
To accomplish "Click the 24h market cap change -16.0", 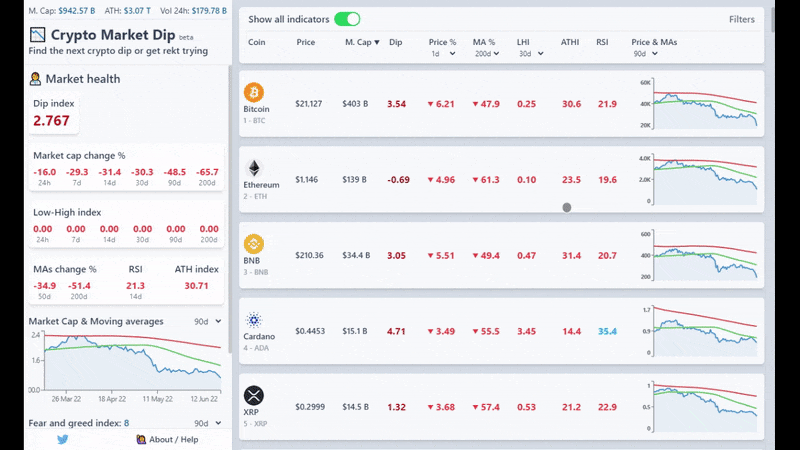I will point(44,172).
